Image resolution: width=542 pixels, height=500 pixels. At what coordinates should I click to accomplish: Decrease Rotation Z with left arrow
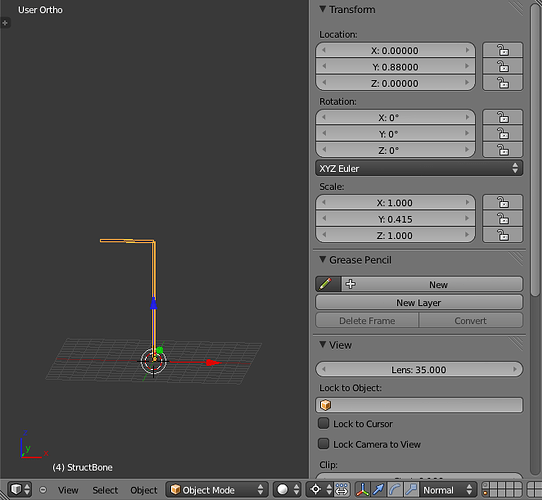[x=324, y=150]
